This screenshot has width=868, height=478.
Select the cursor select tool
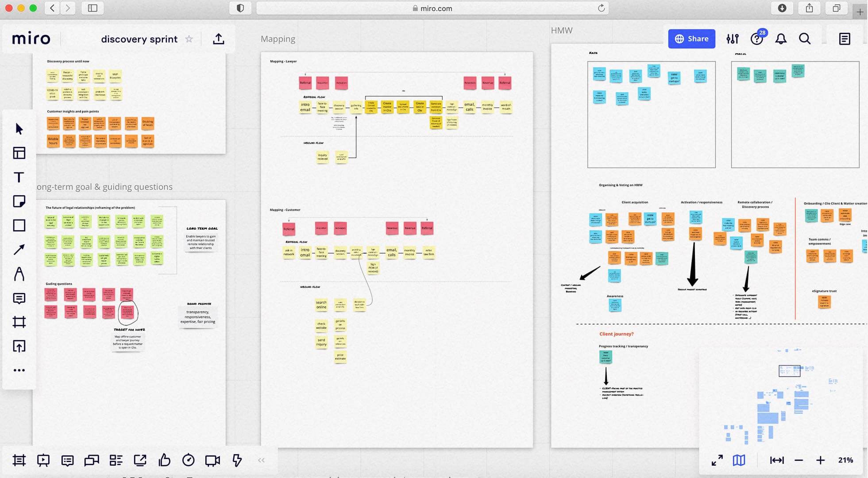[x=19, y=129]
